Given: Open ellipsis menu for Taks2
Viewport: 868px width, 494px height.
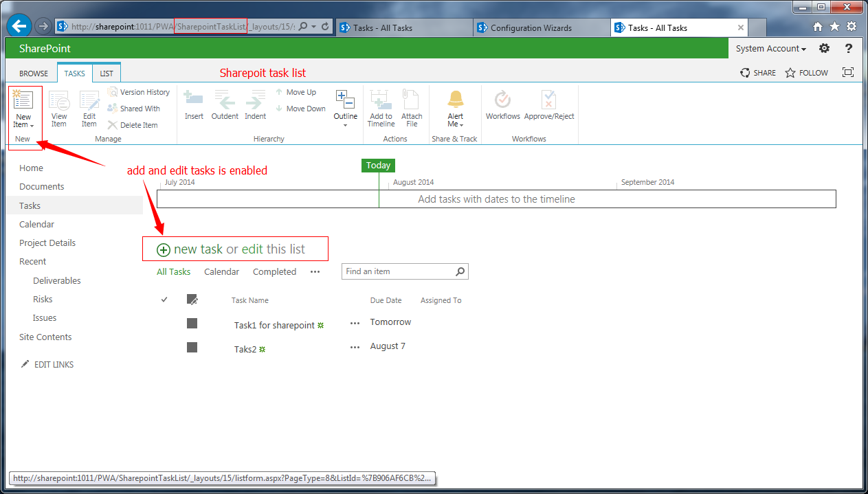Looking at the screenshot, I should [x=355, y=348].
